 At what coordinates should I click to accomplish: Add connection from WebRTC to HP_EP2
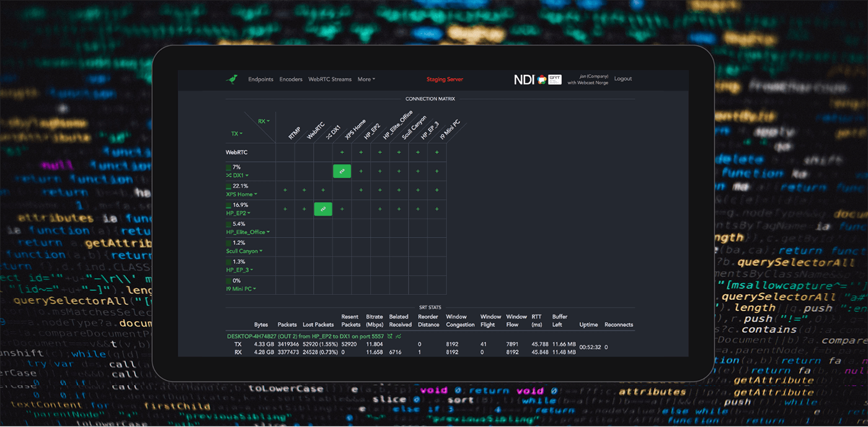(361, 152)
